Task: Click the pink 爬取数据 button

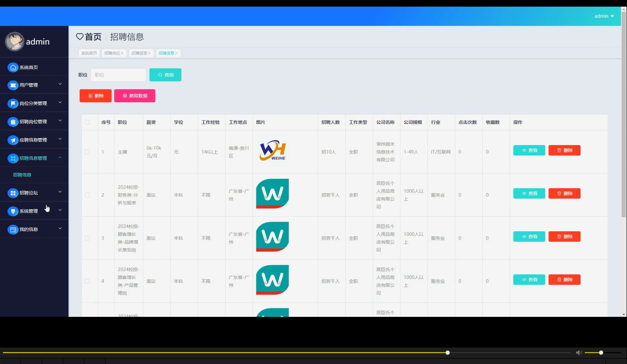Action: pyautogui.click(x=135, y=96)
